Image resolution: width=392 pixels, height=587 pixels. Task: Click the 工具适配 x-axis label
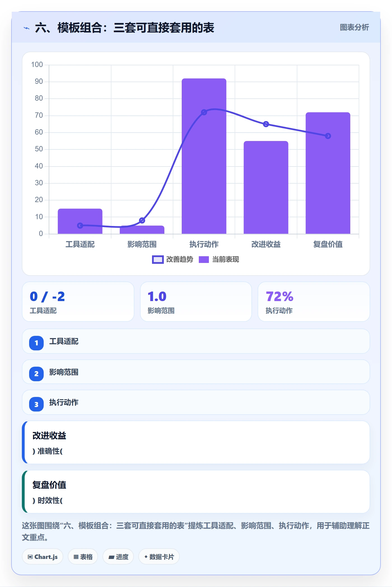click(80, 244)
